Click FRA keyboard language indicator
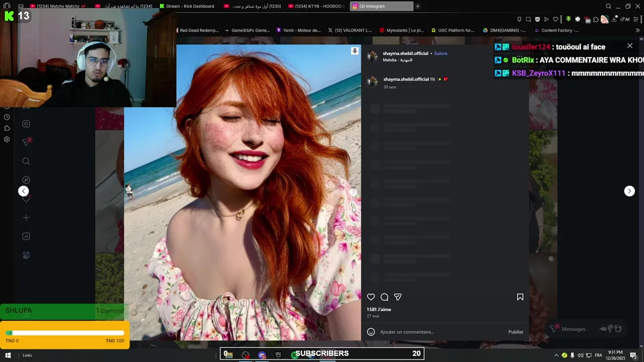The height and width of the screenshot is (362, 644). (x=598, y=355)
